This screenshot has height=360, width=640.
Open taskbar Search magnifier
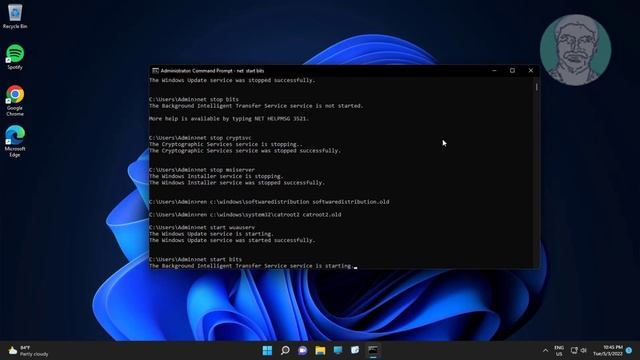coord(285,350)
